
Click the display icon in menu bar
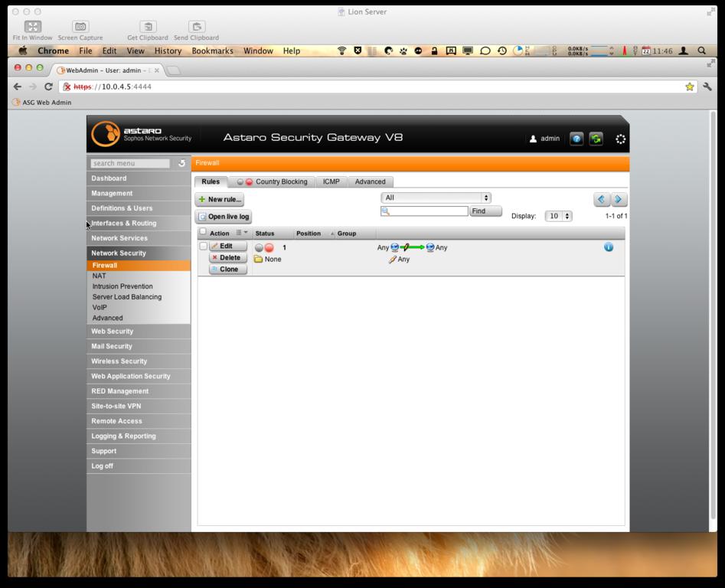click(468, 51)
